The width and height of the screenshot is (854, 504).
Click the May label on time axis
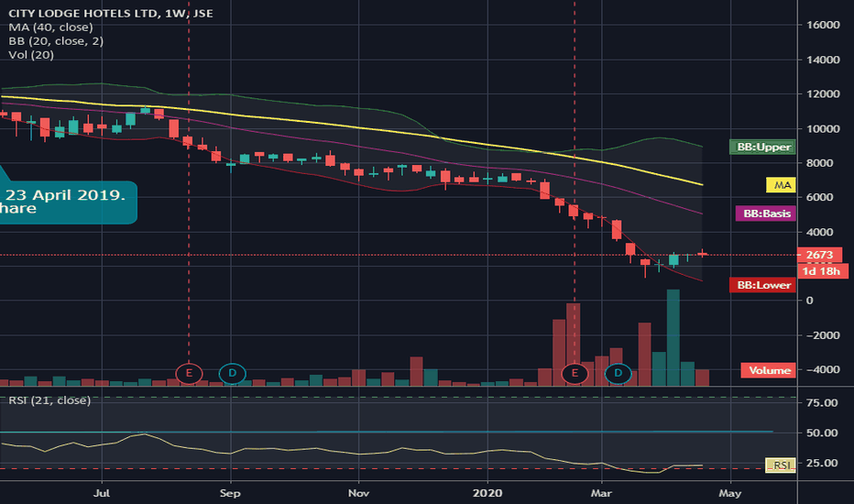point(729,493)
